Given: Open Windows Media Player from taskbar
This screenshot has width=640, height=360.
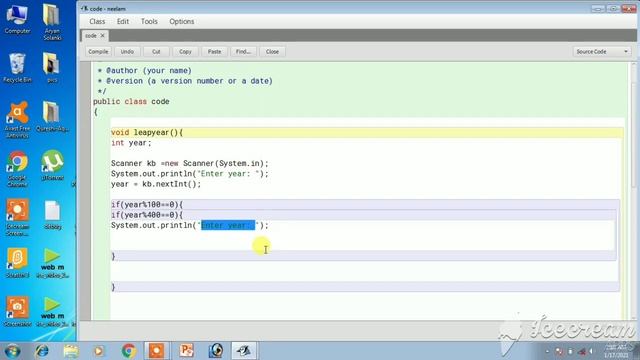Looking at the screenshot, I should click(99, 351).
